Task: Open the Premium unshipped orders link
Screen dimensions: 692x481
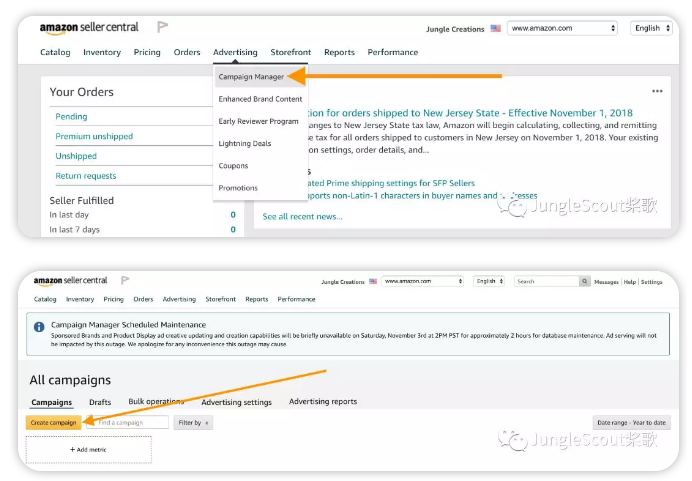Action: pos(94,136)
